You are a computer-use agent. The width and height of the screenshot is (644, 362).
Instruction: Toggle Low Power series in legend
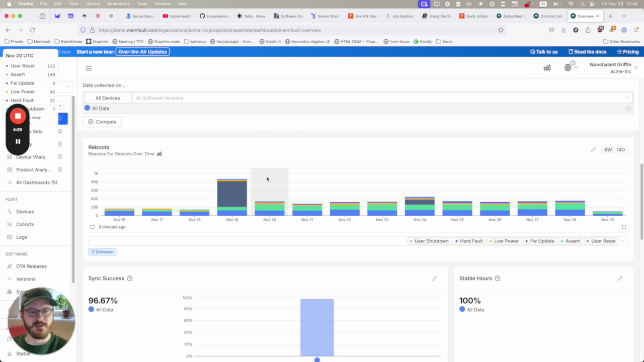point(503,241)
